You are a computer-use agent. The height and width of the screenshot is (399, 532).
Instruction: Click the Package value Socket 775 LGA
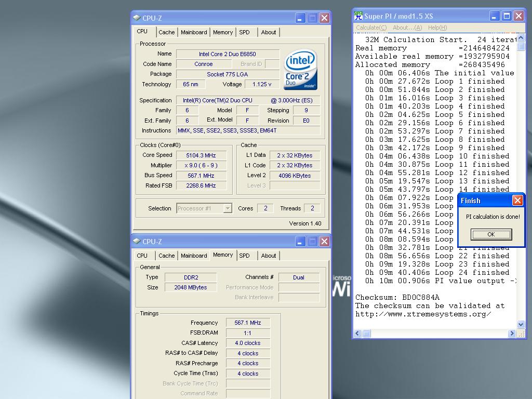point(228,74)
